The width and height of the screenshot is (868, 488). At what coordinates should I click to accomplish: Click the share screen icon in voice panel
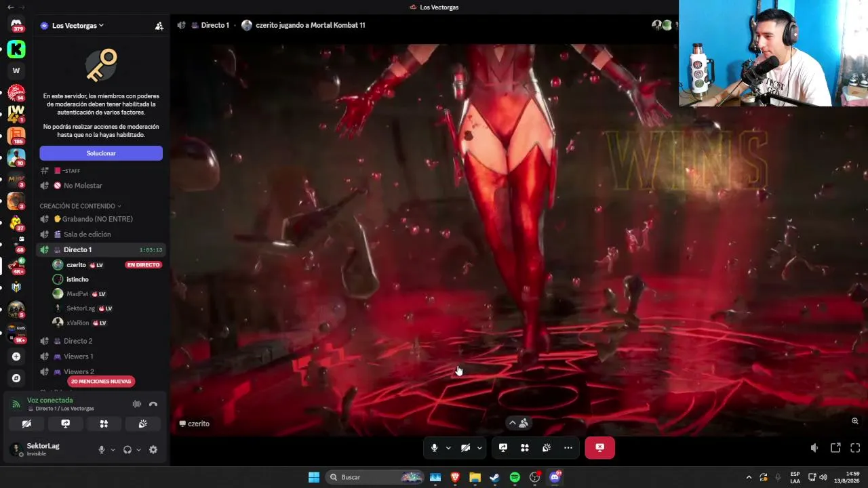[65, 424]
